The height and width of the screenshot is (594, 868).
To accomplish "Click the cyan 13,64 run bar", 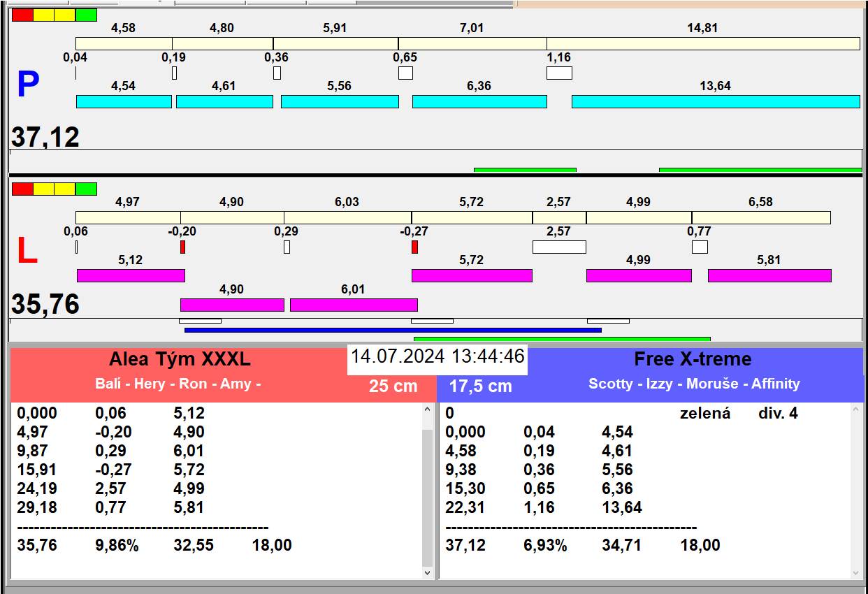I will (x=715, y=101).
